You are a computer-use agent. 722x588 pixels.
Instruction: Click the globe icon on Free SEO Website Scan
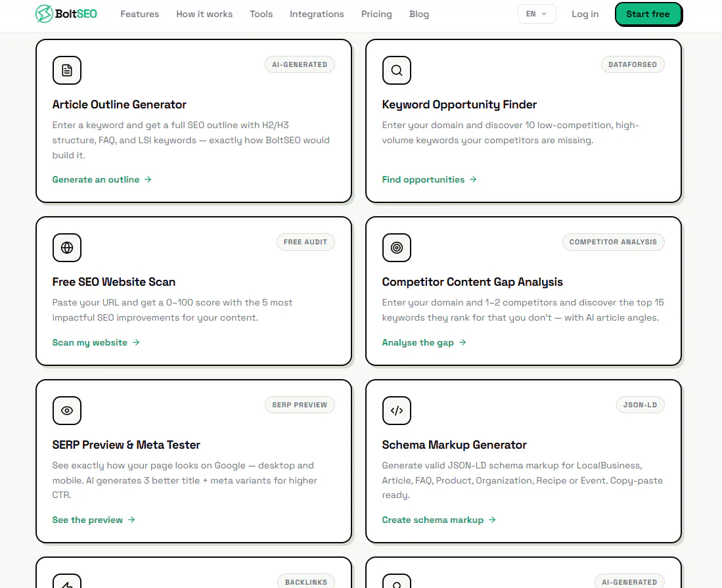tap(67, 248)
